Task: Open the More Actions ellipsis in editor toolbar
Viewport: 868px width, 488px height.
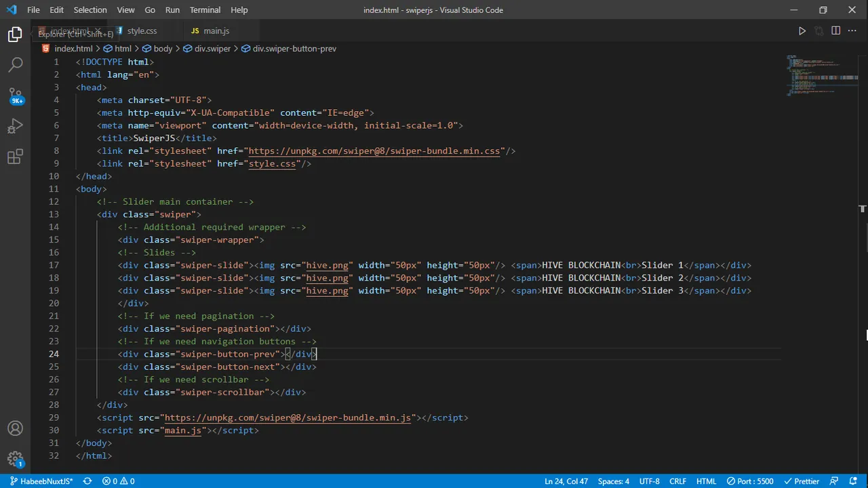Action: tap(852, 30)
